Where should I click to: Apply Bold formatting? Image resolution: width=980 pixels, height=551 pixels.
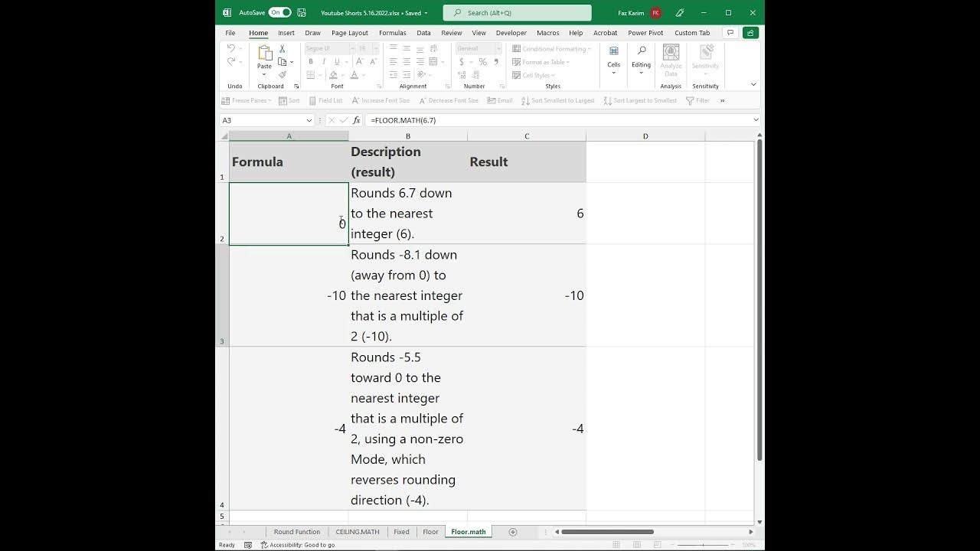tap(311, 62)
